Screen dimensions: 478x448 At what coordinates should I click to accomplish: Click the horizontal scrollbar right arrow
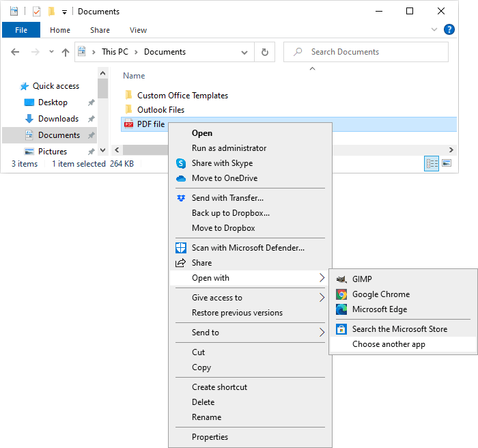[451, 150]
